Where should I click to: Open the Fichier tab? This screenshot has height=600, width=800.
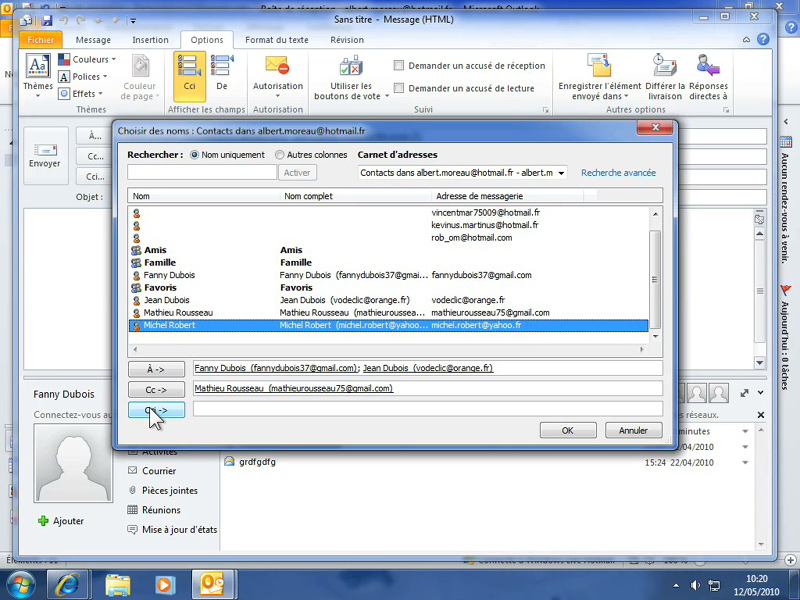(41, 40)
